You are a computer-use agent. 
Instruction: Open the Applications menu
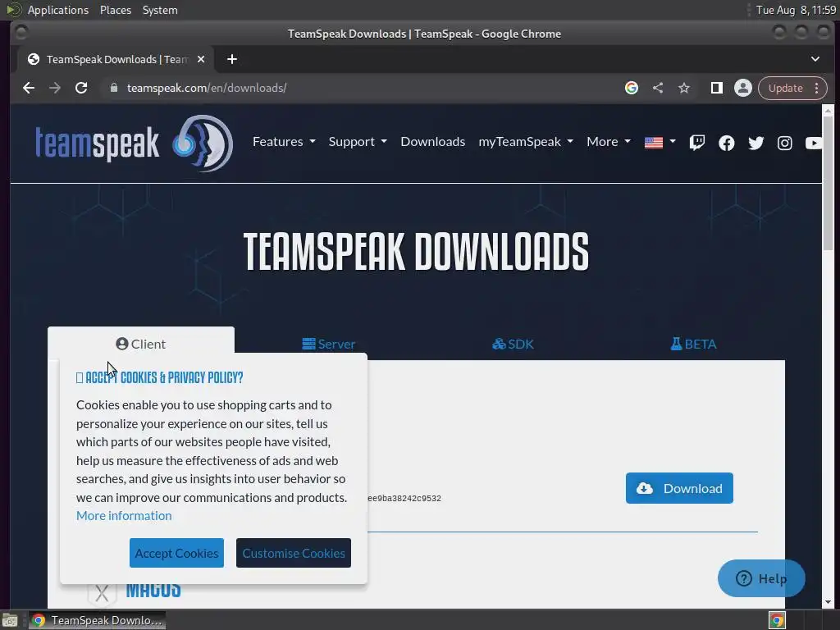click(58, 10)
